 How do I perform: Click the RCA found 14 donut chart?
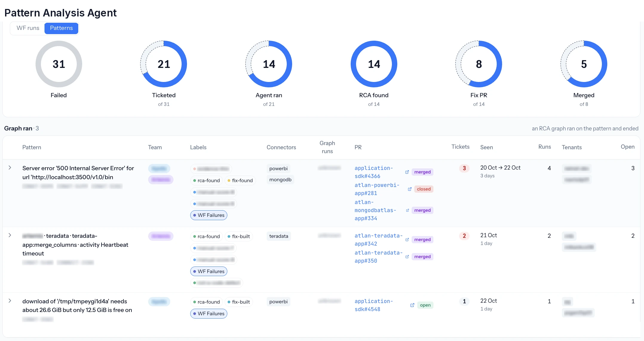[x=374, y=64]
